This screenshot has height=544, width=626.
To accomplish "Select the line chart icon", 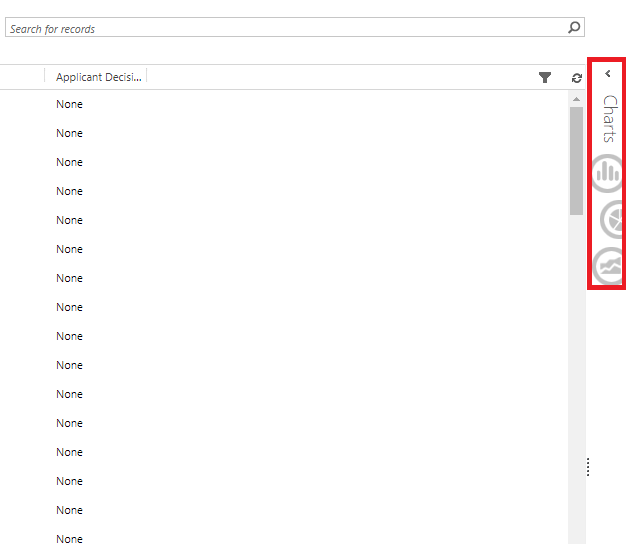I will 609,266.
